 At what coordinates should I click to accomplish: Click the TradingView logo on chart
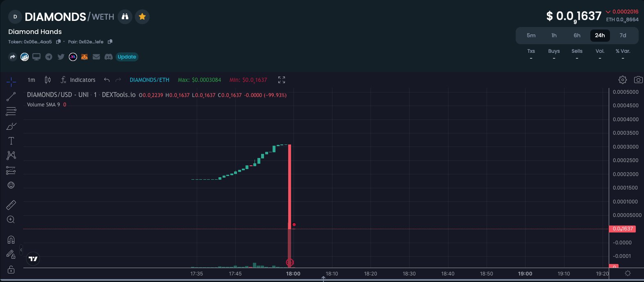pyautogui.click(x=33, y=259)
